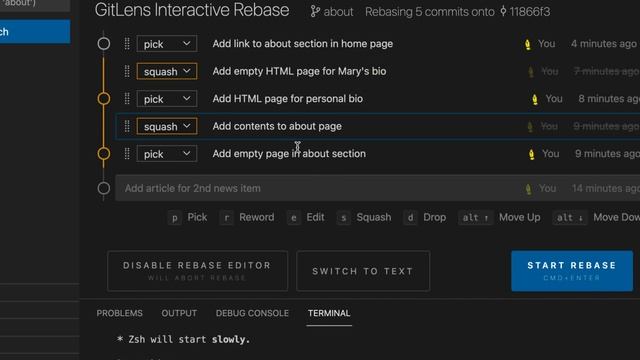Open pick dropdown for 'Add HTML page for personal bio'
This screenshot has height=360, width=640.
coord(167,99)
